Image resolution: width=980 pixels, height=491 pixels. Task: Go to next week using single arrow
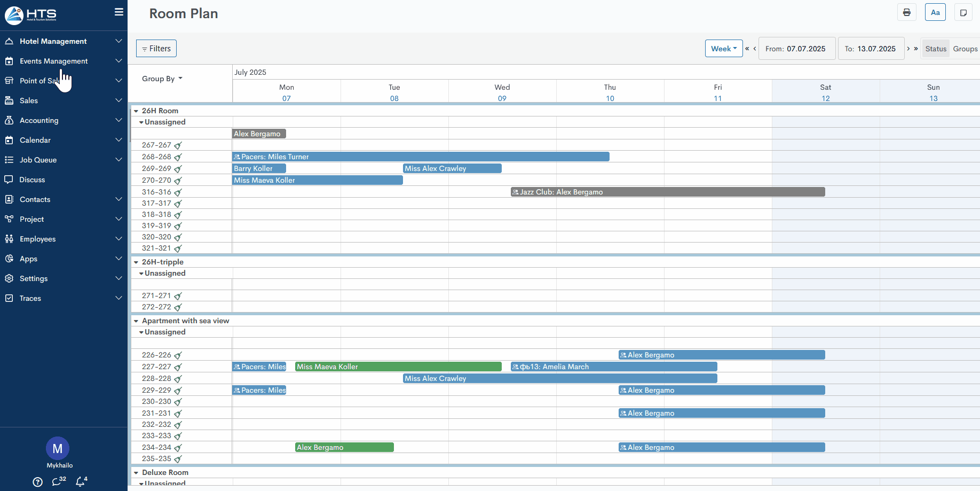(x=908, y=49)
